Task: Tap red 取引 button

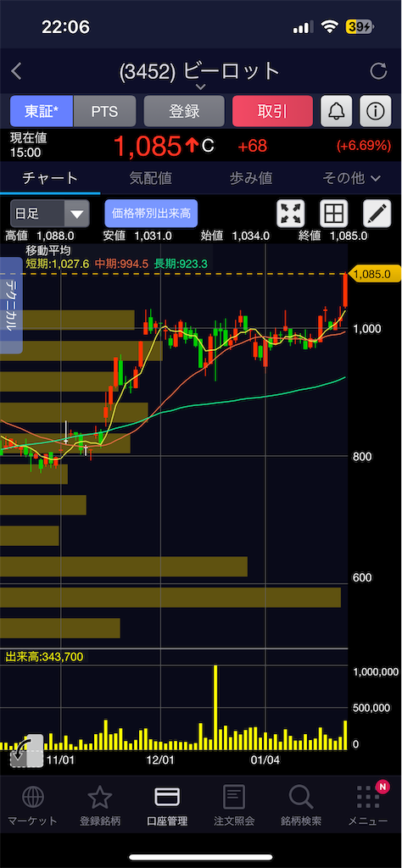Action: (x=272, y=111)
